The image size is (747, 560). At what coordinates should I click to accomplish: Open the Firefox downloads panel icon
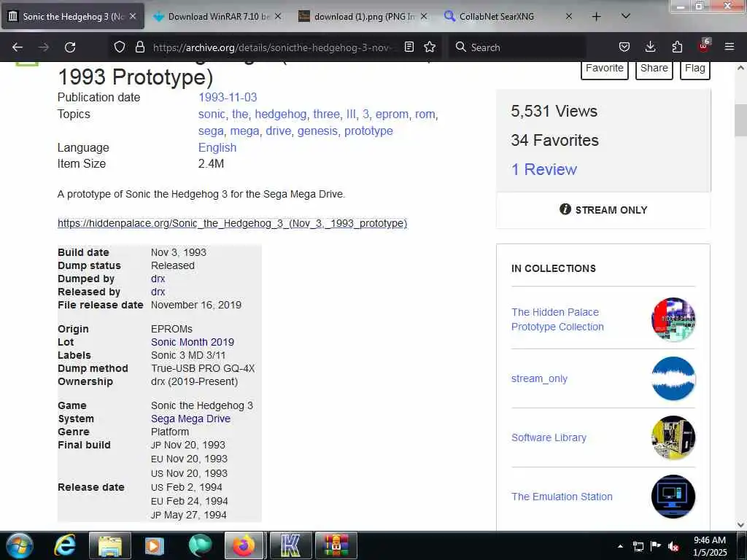(x=650, y=47)
